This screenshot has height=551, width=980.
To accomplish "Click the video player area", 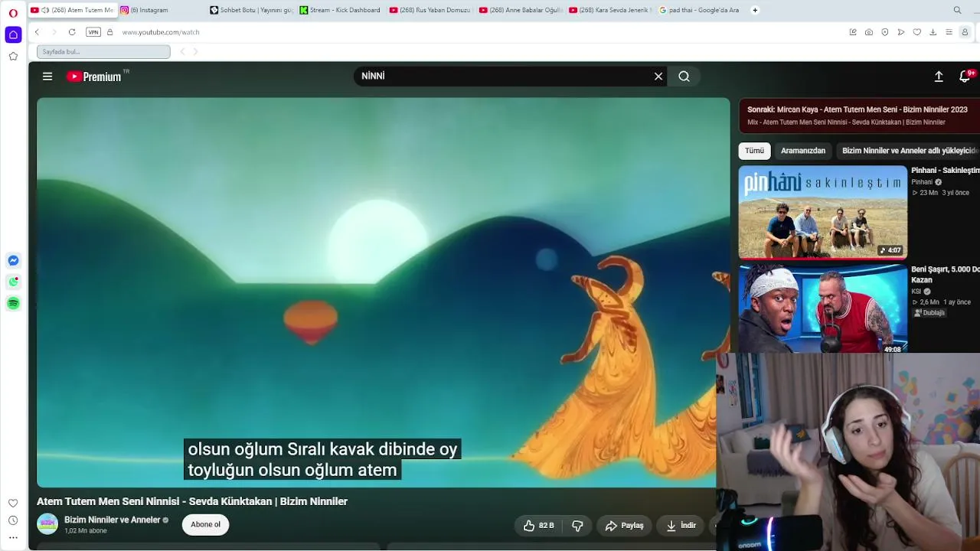I will click(x=383, y=292).
